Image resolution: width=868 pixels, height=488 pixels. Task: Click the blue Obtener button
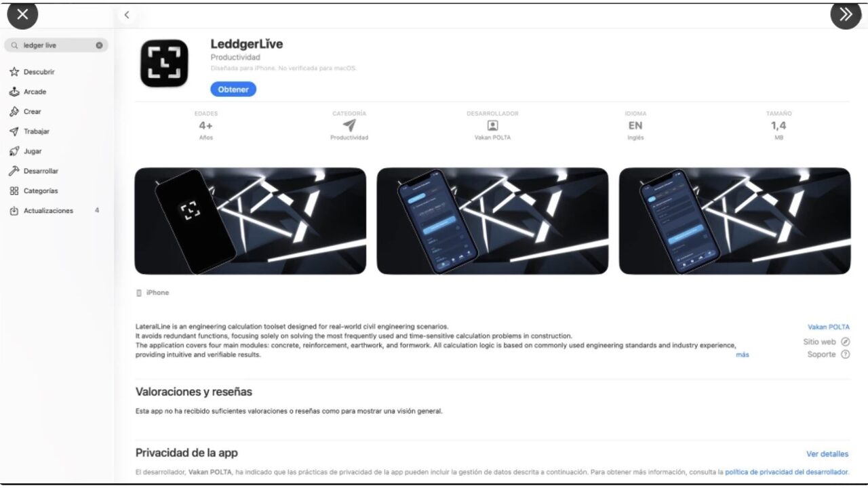pos(233,89)
